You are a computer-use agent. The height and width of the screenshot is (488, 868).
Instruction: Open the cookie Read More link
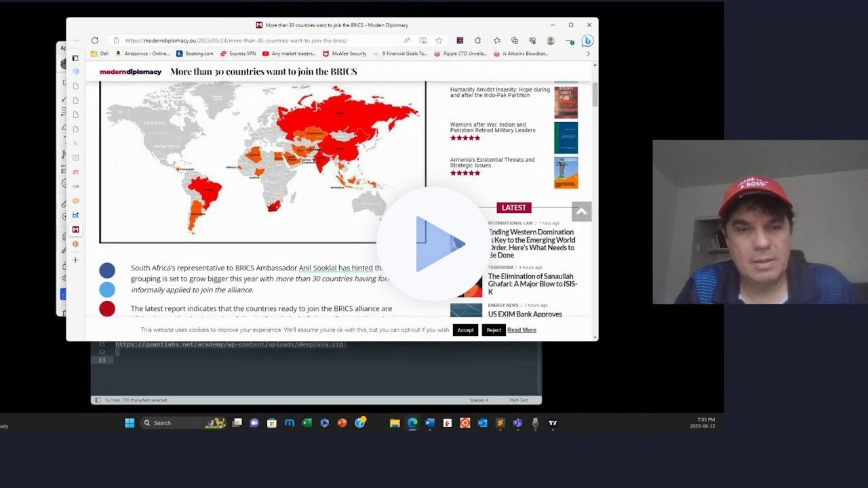(521, 330)
